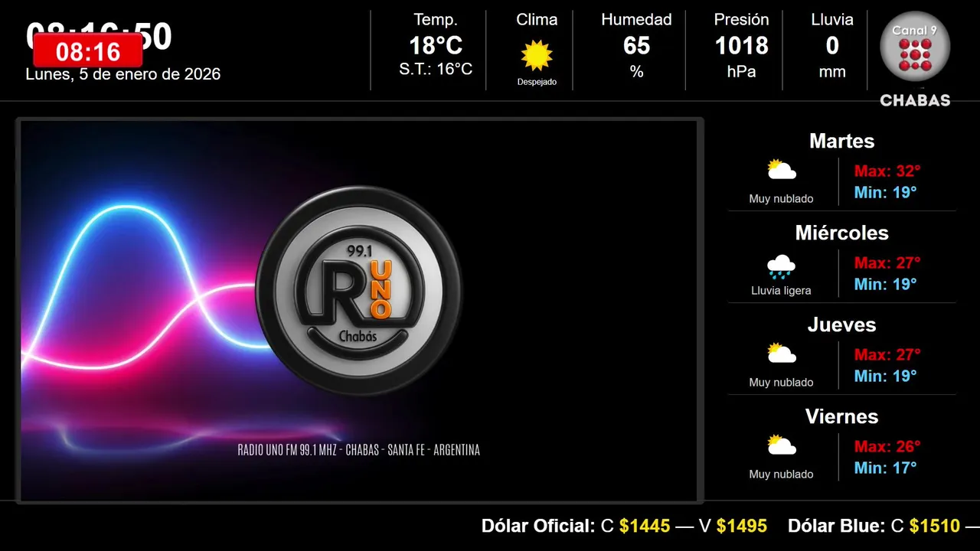Viewport: 980px width, 551px height.
Task: Click Dólar Oficial label in ticker
Action: pos(538,526)
